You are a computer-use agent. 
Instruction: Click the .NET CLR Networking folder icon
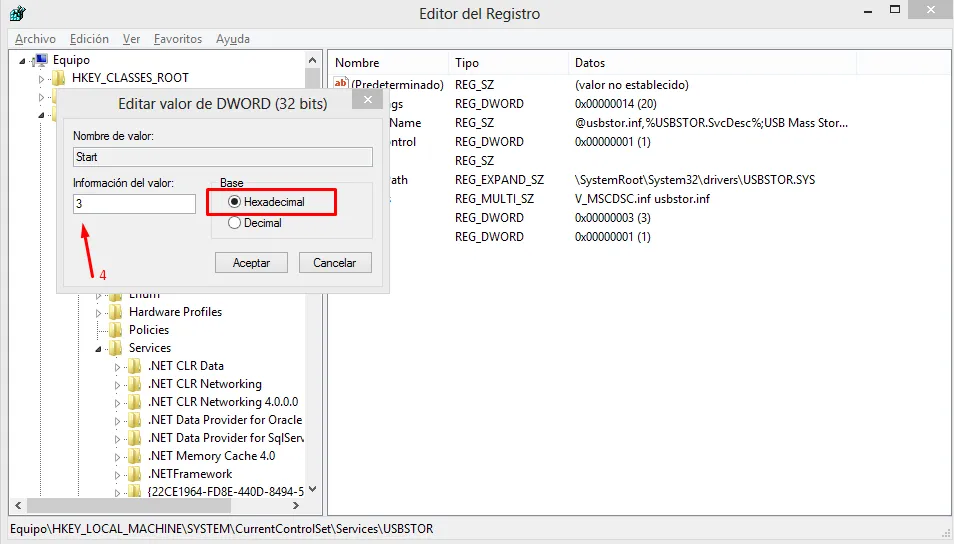click(x=134, y=384)
